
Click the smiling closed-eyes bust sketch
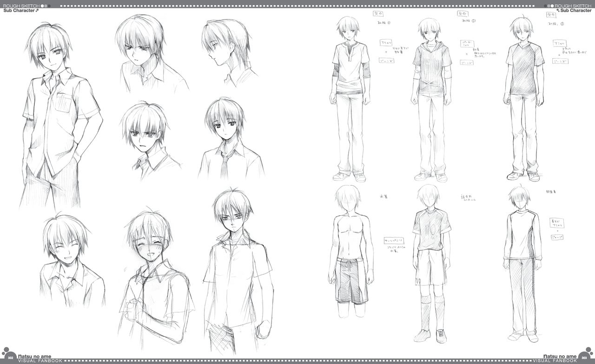pyautogui.click(x=70, y=260)
